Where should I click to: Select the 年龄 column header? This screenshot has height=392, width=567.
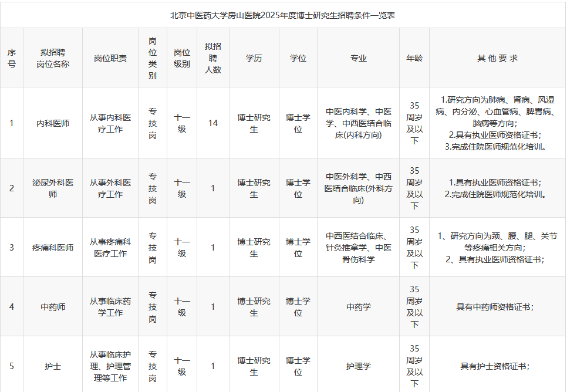click(x=414, y=58)
